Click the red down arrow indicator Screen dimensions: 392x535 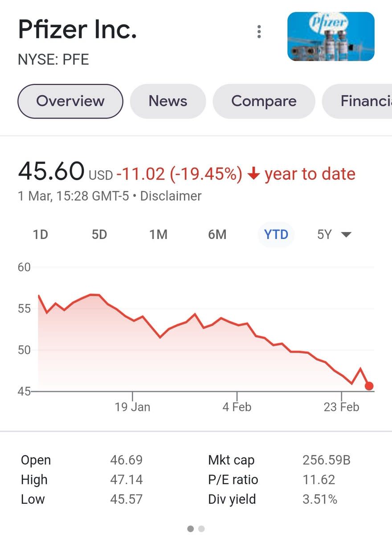253,174
